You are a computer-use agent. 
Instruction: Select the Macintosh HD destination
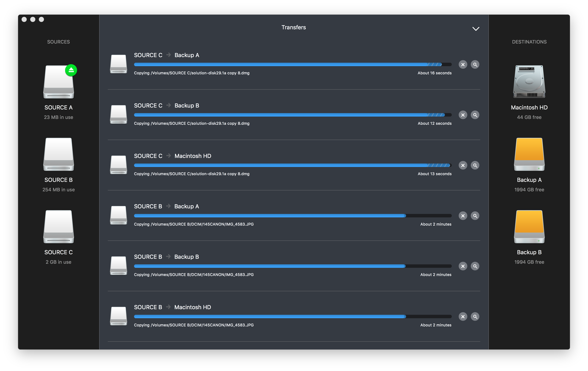pyautogui.click(x=529, y=82)
